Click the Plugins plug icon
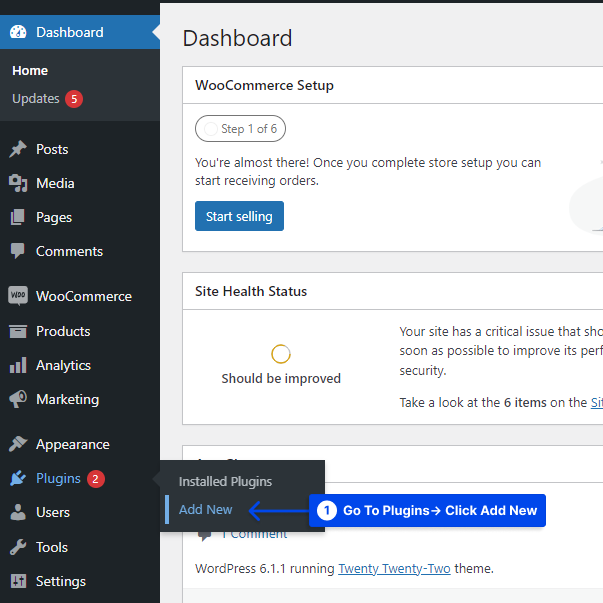 coord(18,478)
